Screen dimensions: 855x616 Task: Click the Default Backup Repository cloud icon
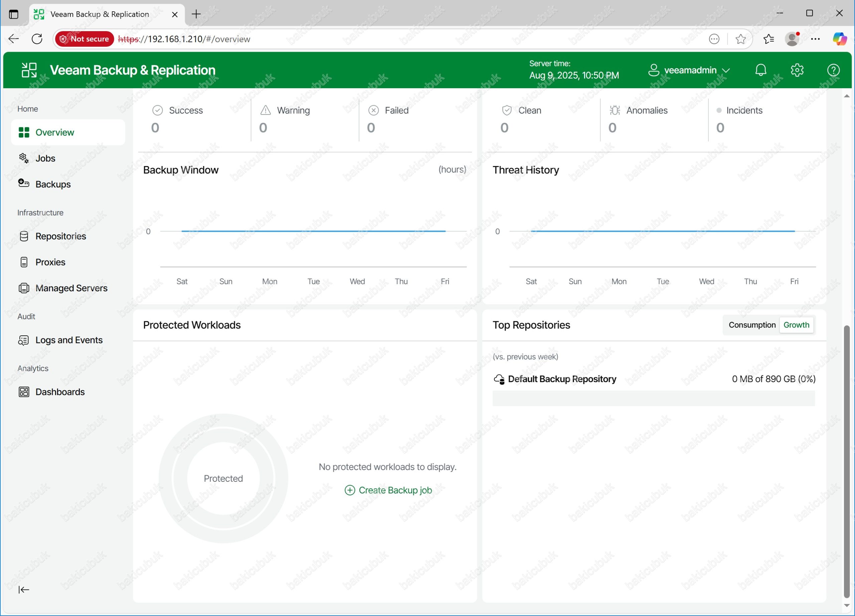499,379
